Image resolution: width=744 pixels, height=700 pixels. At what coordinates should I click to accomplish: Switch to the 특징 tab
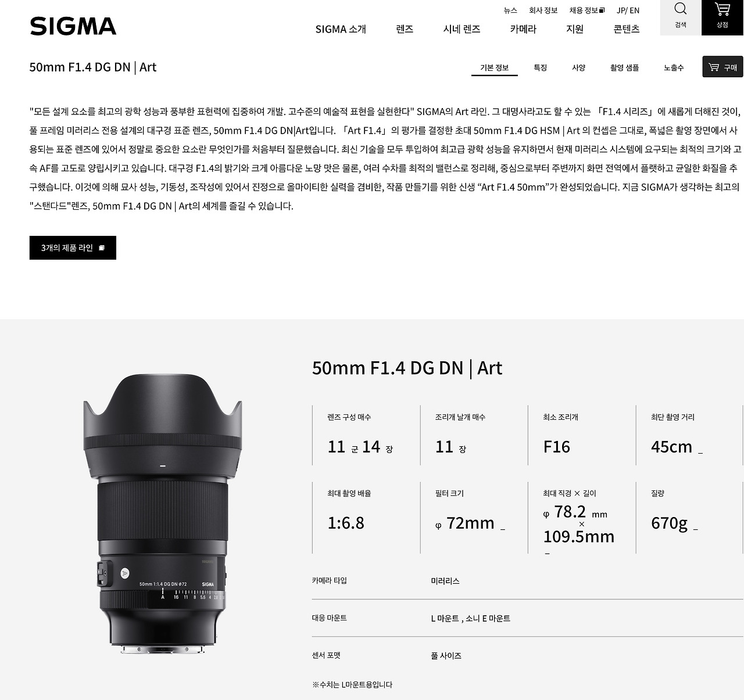(541, 67)
